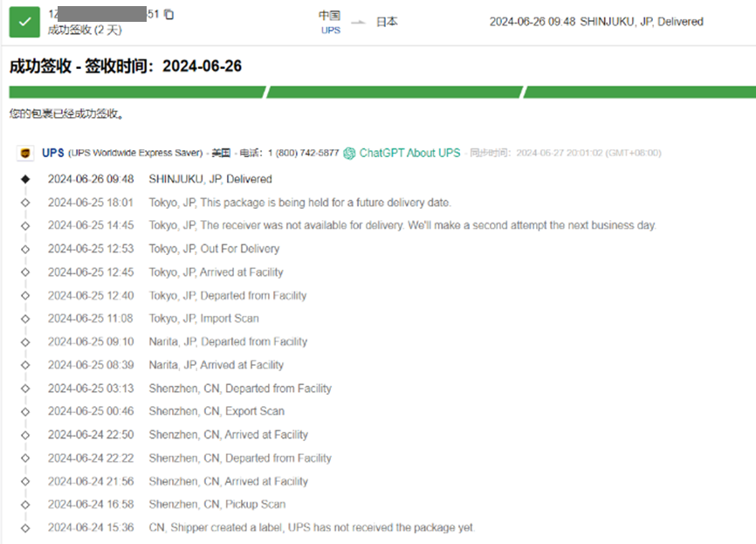This screenshot has height=544, width=756.
Task: Click the UPS shield logo icon
Action: pos(25,153)
